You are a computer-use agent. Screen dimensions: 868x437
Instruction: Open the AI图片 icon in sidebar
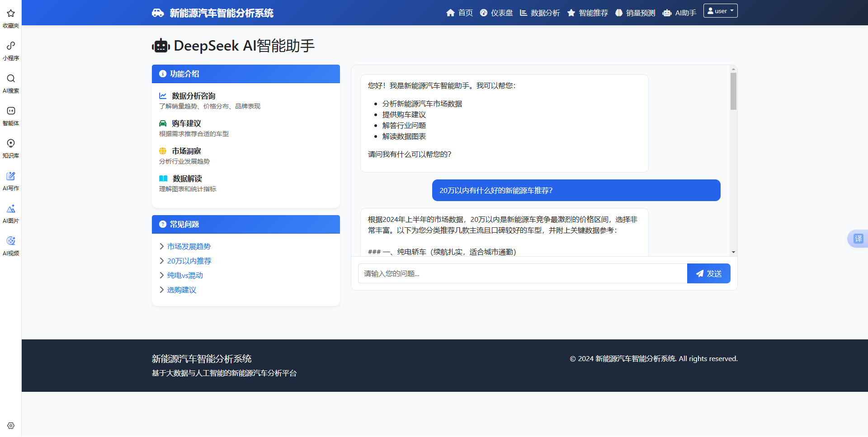click(x=11, y=208)
